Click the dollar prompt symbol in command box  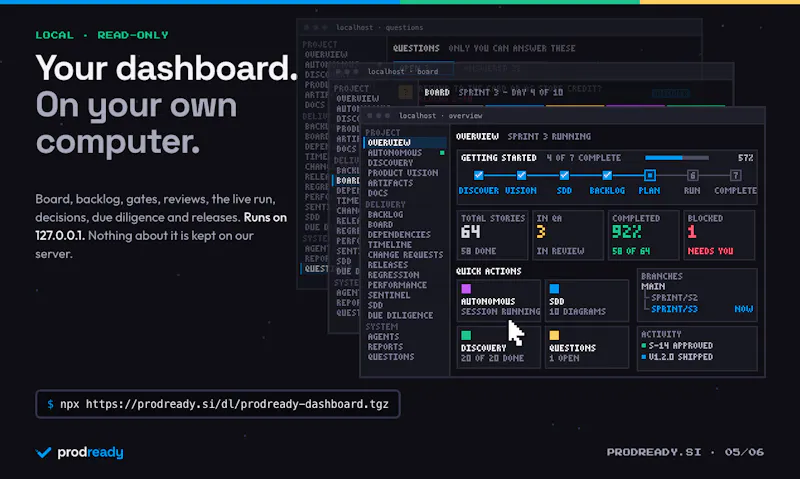(x=50, y=404)
